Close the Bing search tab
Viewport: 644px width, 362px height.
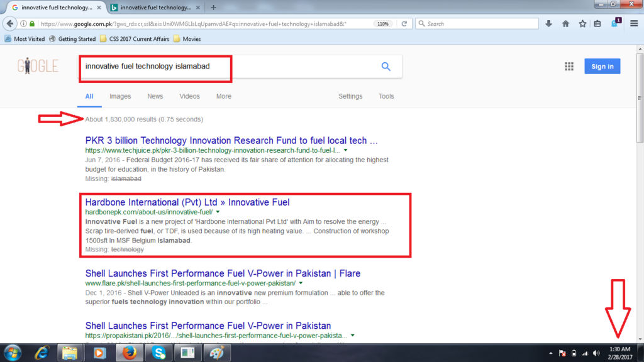[x=198, y=8]
